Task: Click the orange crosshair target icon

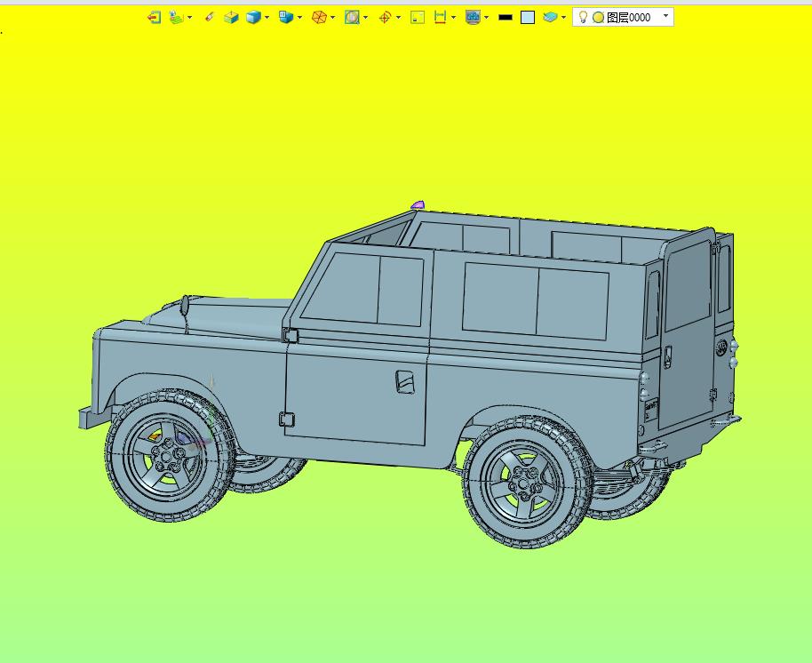Action: [385, 18]
